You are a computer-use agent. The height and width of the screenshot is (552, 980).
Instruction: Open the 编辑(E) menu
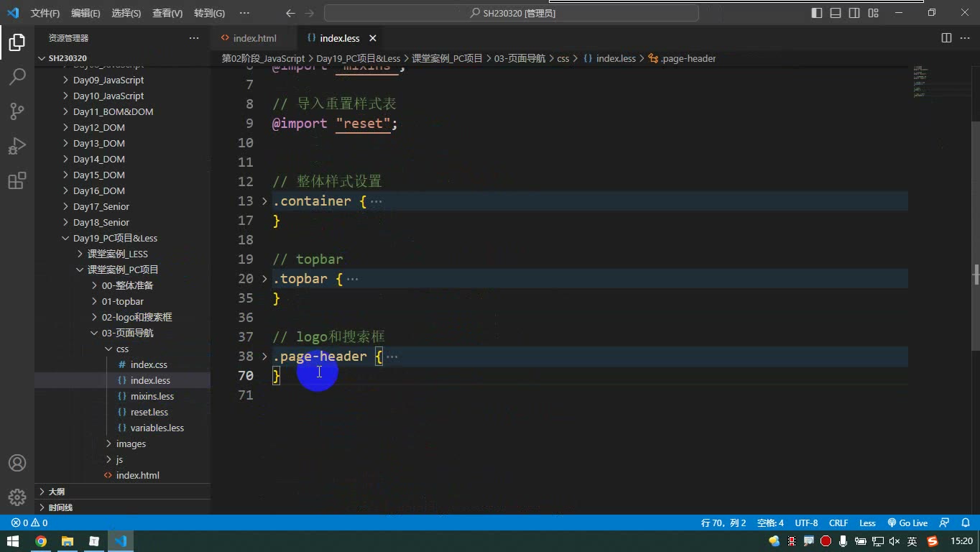pyautogui.click(x=85, y=13)
